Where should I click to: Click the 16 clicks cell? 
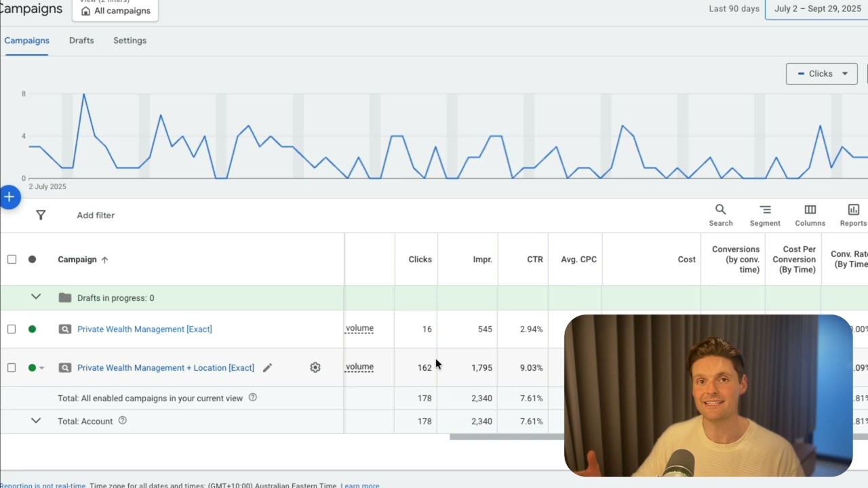(x=427, y=329)
